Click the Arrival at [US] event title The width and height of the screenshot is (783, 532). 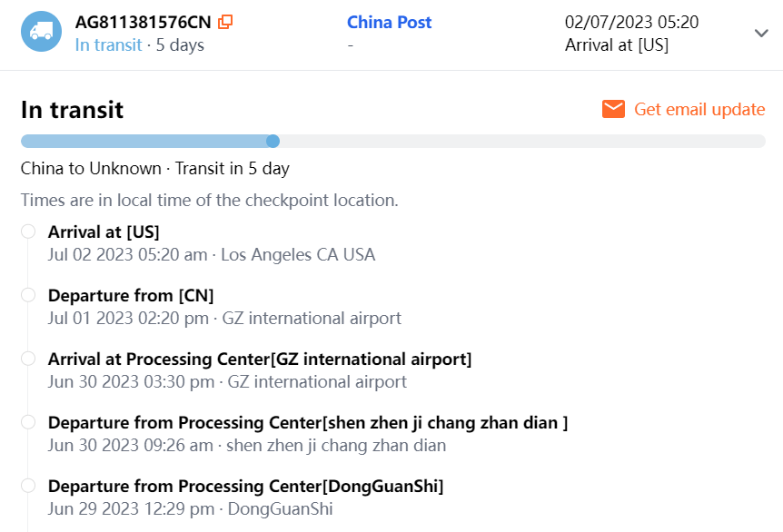coord(104,232)
